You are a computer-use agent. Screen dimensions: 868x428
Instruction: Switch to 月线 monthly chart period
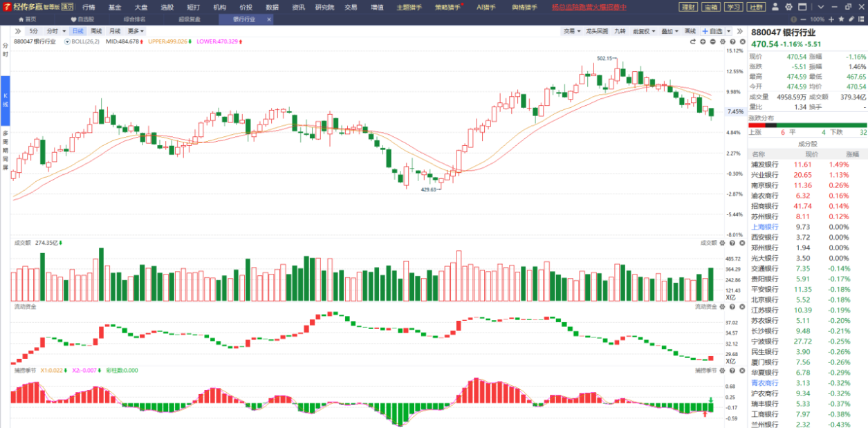[115, 31]
